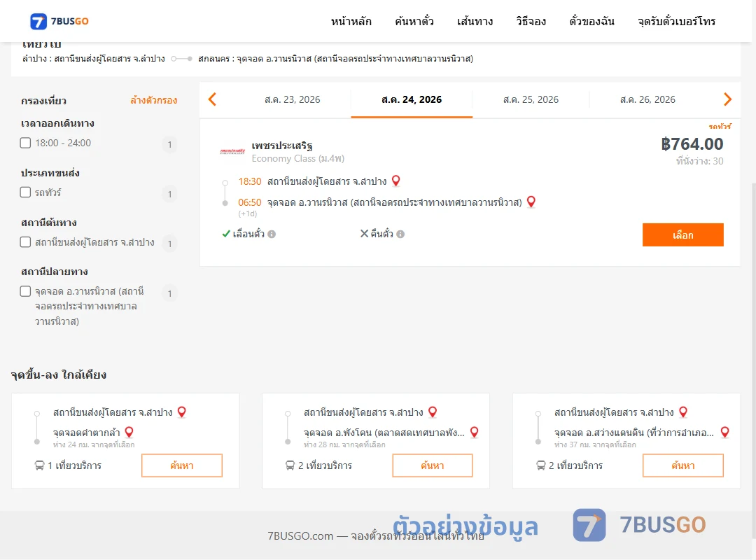Select ส.ค. 26, 2026 date tab
The width and height of the screenshot is (756, 560).
click(647, 100)
